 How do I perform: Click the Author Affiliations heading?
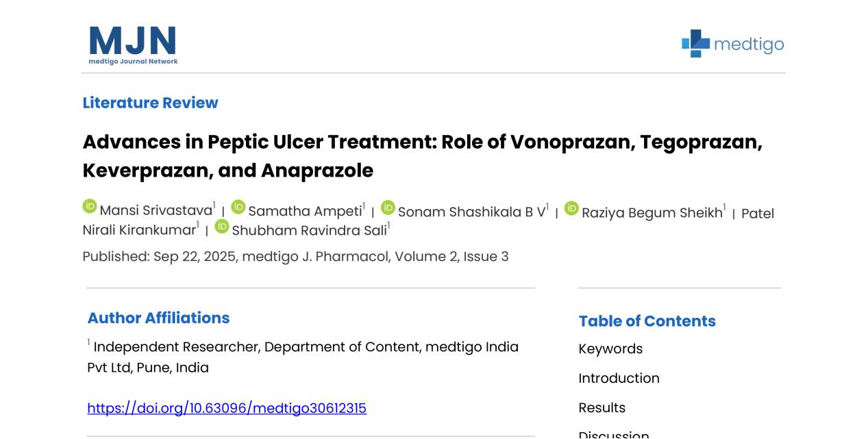158,318
